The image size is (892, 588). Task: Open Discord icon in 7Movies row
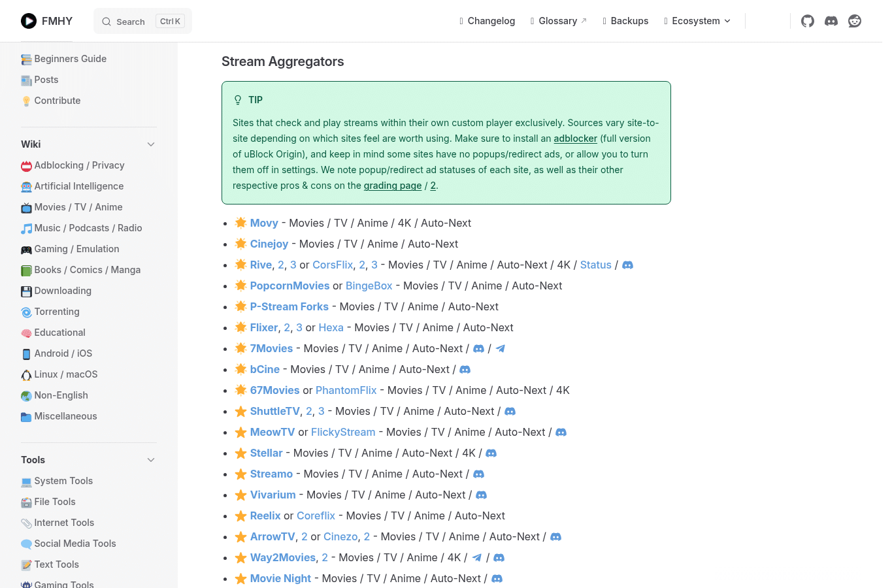click(479, 349)
